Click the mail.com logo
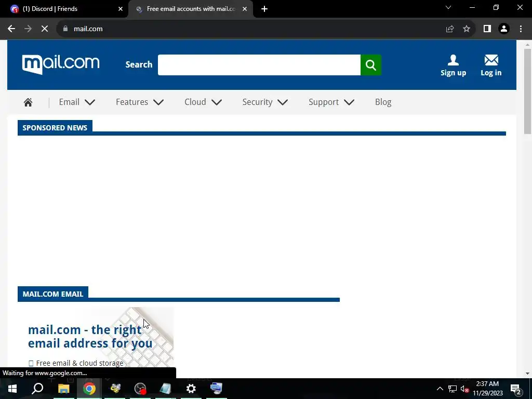Image resolution: width=532 pixels, height=399 pixels. [x=61, y=64]
